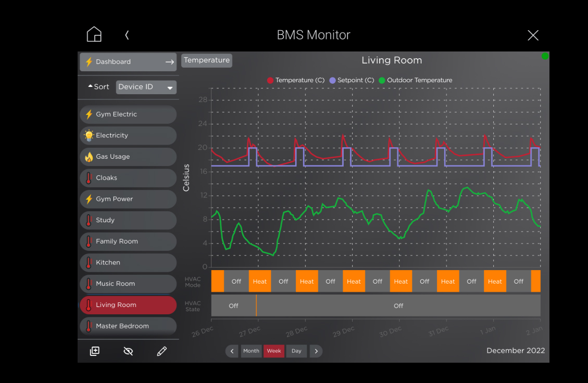
Task: Click the 26 Dec axis label
Action: click(x=203, y=331)
